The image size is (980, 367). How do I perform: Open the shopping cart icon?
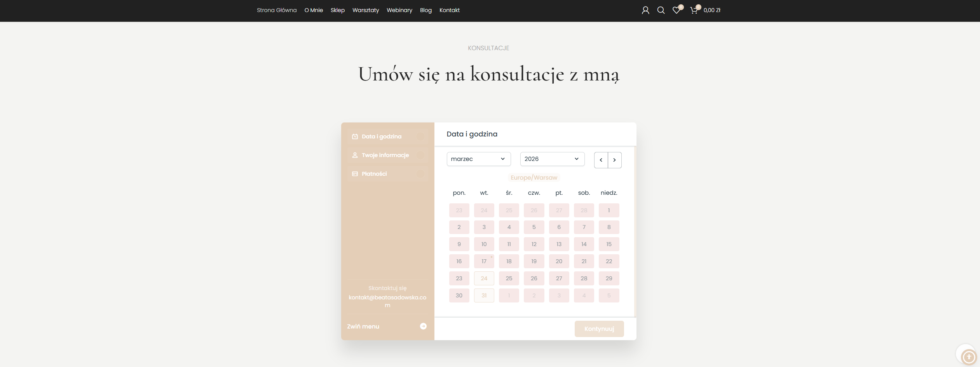(x=694, y=10)
